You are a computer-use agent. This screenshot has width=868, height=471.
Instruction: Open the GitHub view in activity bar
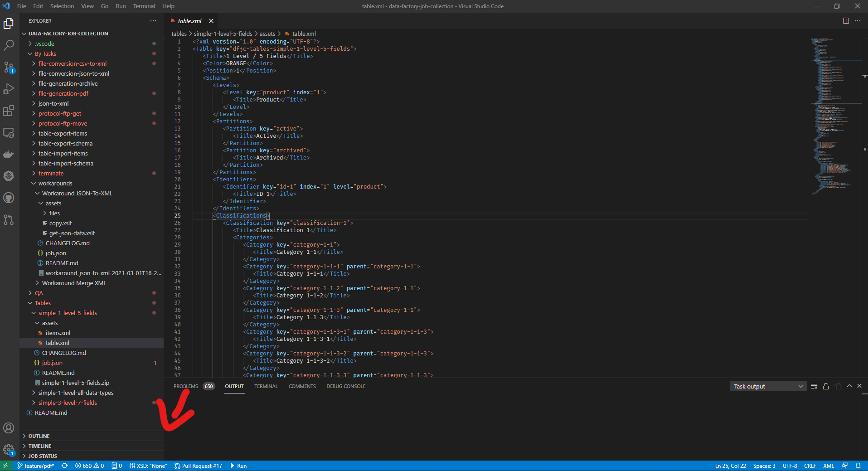click(9, 198)
